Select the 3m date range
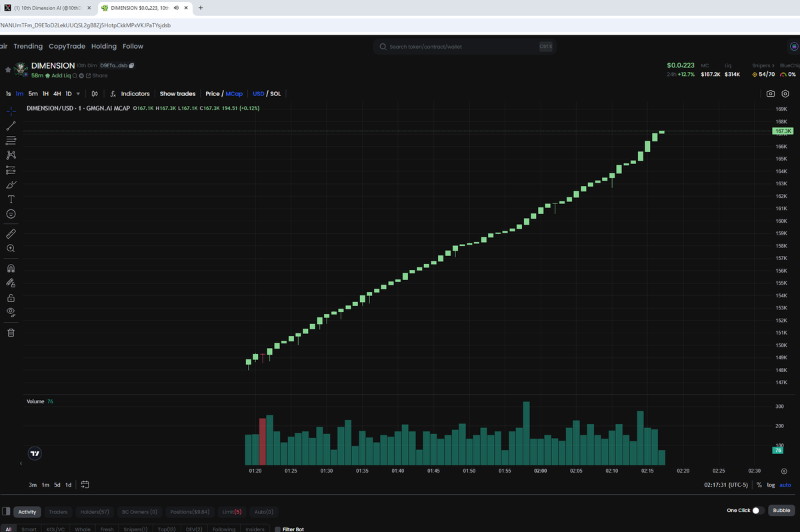800x532 pixels. (x=33, y=485)
